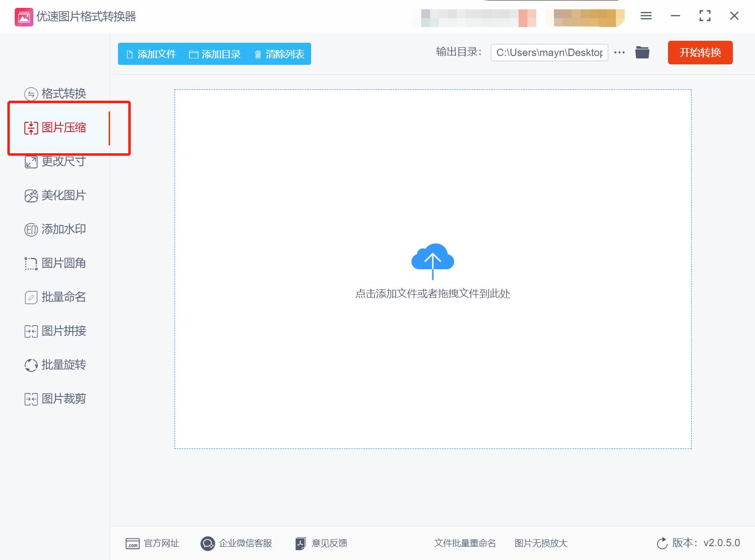
Task: Open the 美化图片 beautify tool
Action: [63, 195]
